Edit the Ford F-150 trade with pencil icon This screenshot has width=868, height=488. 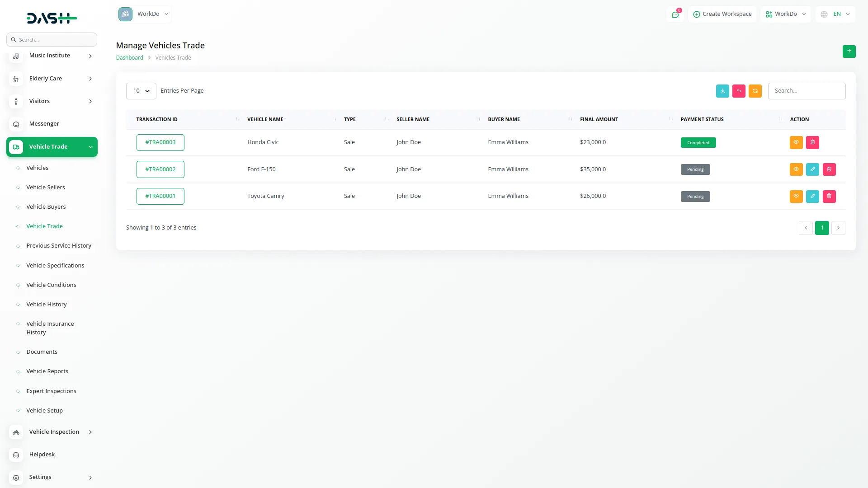[x=812, y=169]
